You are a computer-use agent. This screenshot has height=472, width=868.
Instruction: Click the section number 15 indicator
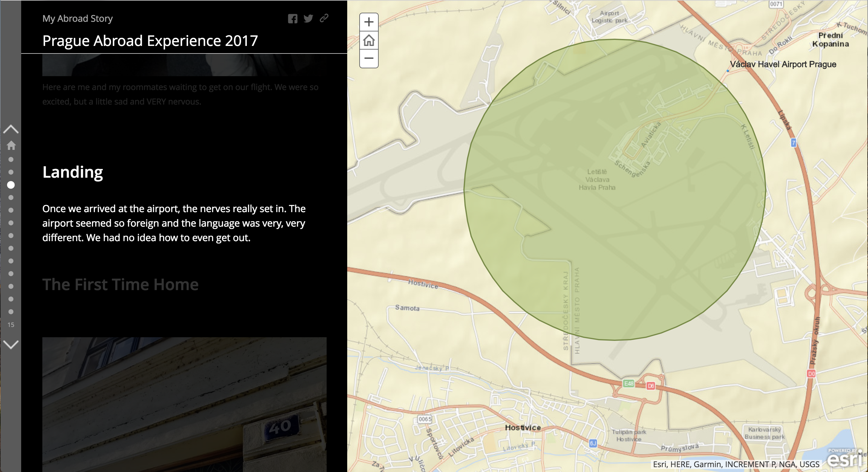(x=11, y=325)
